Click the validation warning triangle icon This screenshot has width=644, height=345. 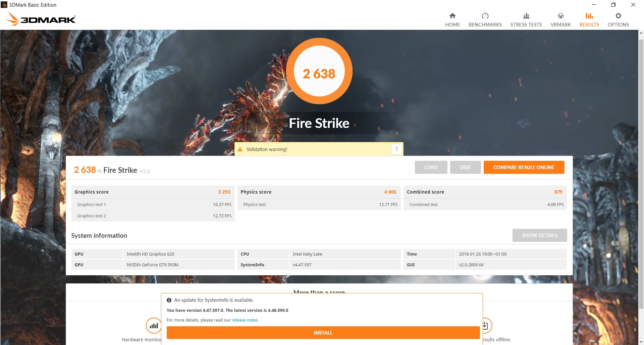(240, 149)
